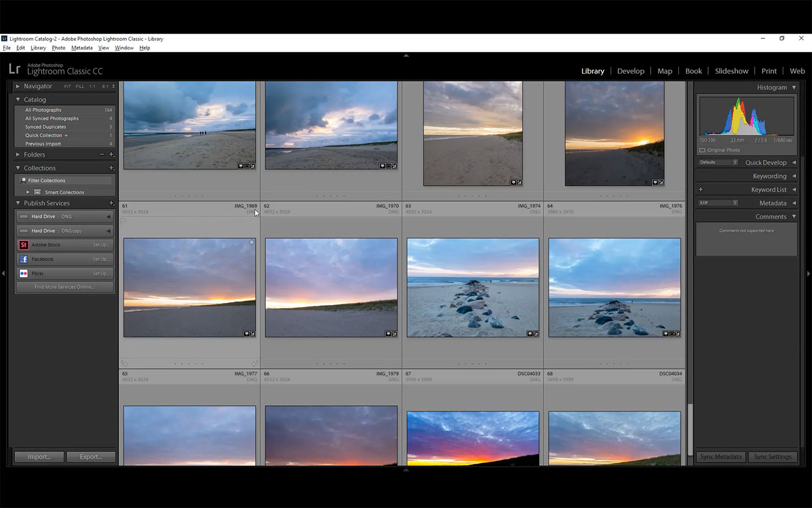The image size is (812, 508).
Task: Click the plus icon in Collections header
Action: point(112,168)
